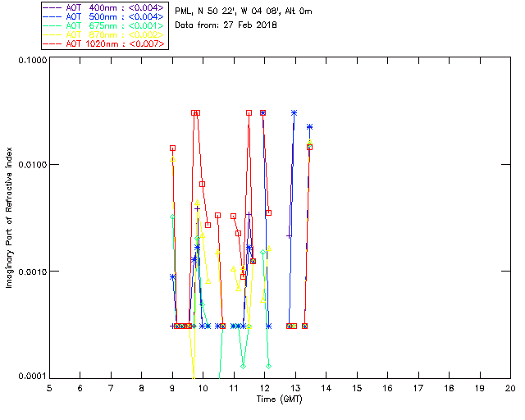This screenshot has width=525, height=420.
Task: Click the PML station location title text
Action: pyautogui.click(x=244, y=11)
